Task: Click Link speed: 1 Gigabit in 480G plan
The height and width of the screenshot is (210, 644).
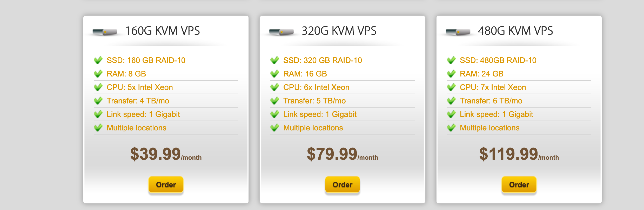Action: coord(496,114)
